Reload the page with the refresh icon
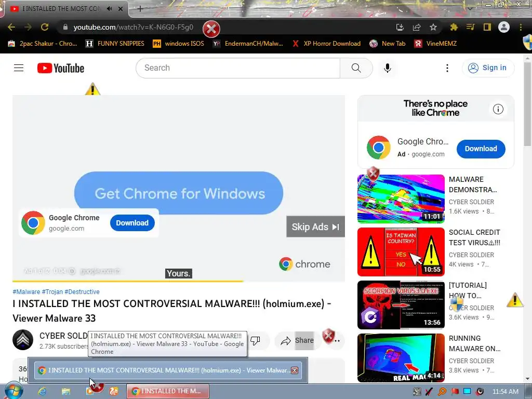The image size is (532, 399). pos(45,27)
